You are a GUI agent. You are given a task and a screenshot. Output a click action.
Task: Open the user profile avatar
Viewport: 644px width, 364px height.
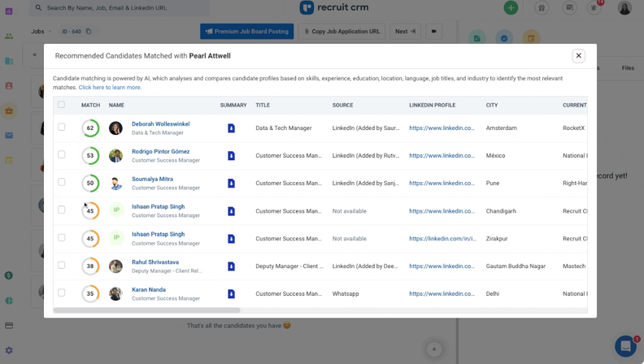(x=624, y=8)
